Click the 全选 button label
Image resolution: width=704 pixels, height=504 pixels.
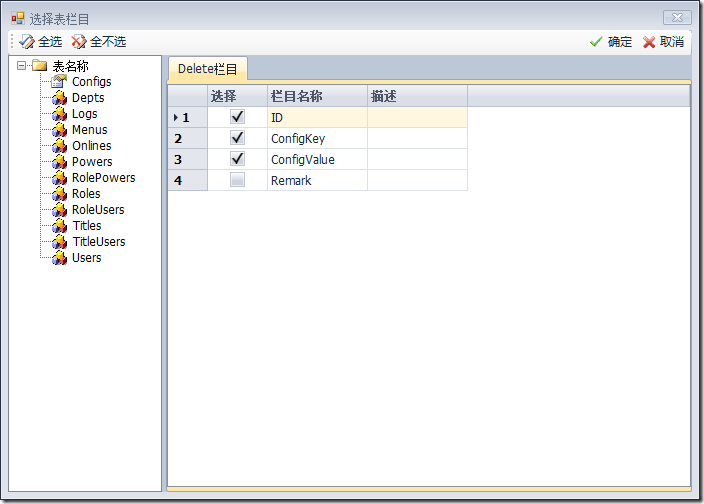[50, 42]
